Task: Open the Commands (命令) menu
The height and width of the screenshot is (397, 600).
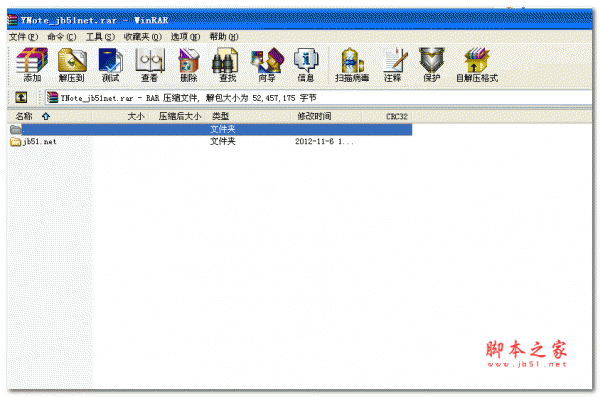Action: click(x=62, y=37)
